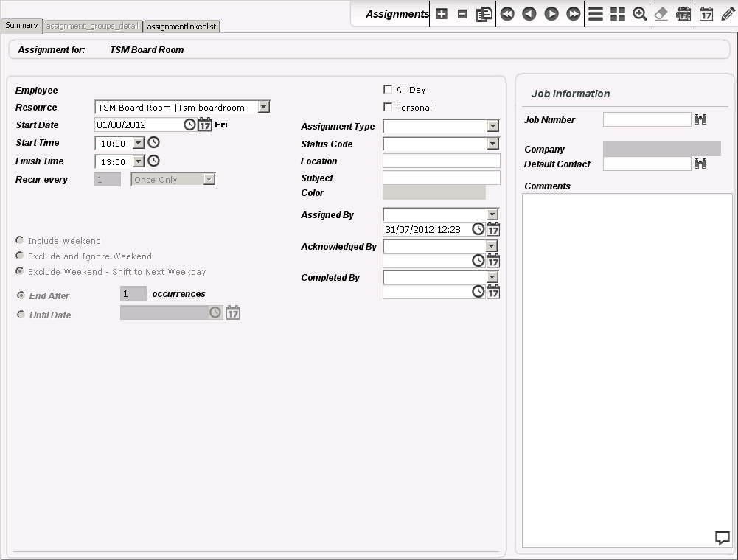Enable the All Day checkbox
Image resolution: width=738 pixels, height=560 pixels.
(x=388, y=90)
